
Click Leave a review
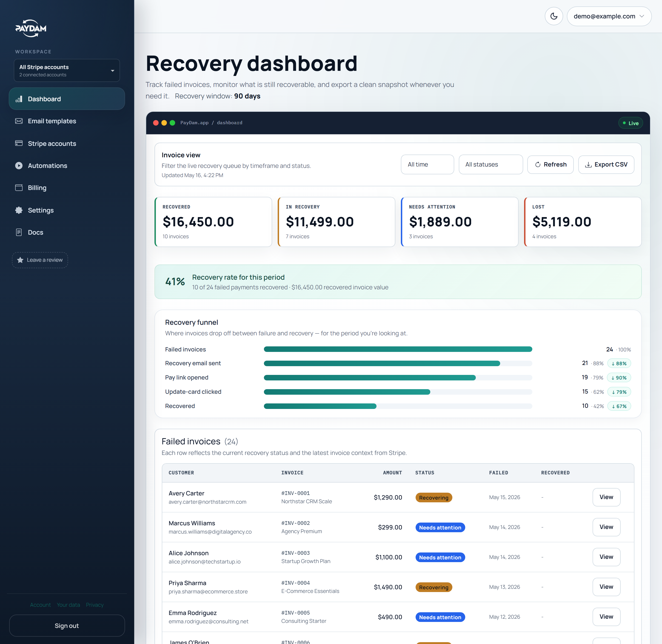(x=40, y=260)
